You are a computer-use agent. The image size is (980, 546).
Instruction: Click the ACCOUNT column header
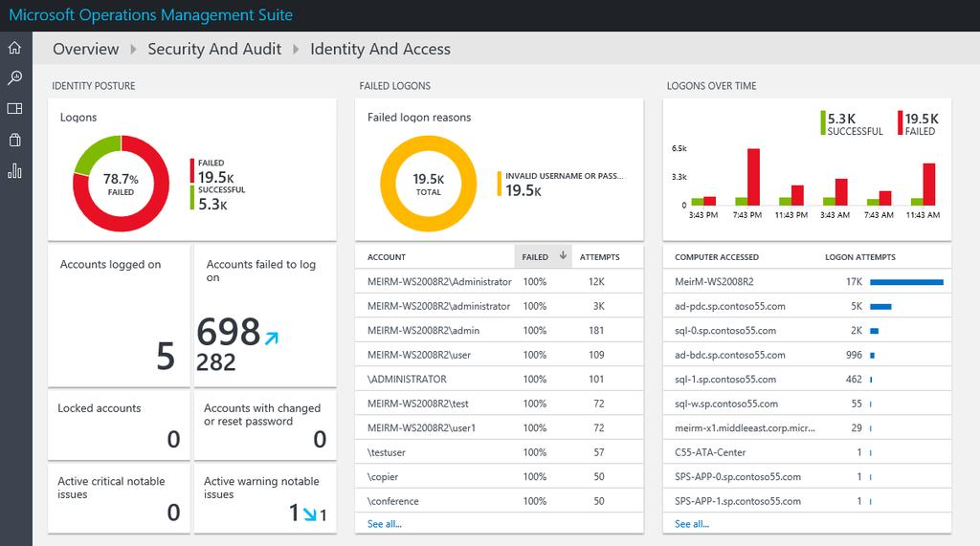tap(387, 257)
